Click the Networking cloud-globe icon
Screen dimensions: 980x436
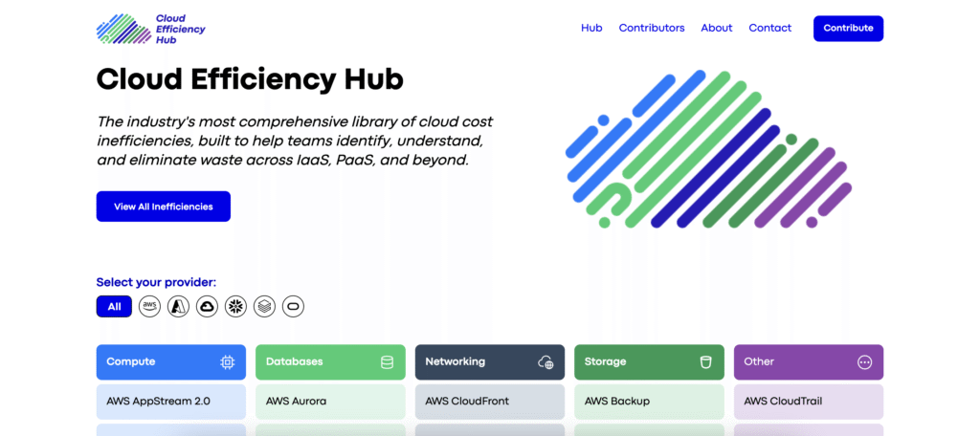(546, 362)
